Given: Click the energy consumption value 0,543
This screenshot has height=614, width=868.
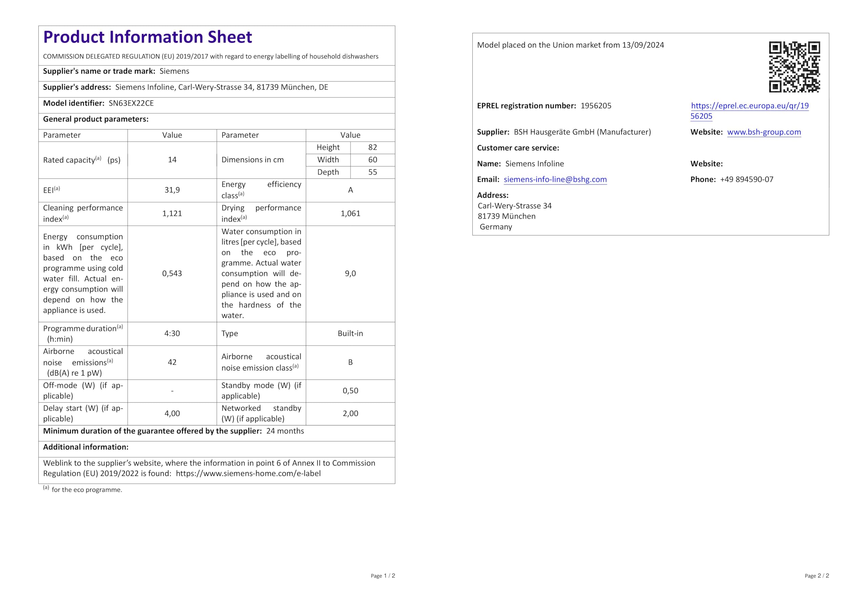Looking at the screenshot, I should point(172,273).
